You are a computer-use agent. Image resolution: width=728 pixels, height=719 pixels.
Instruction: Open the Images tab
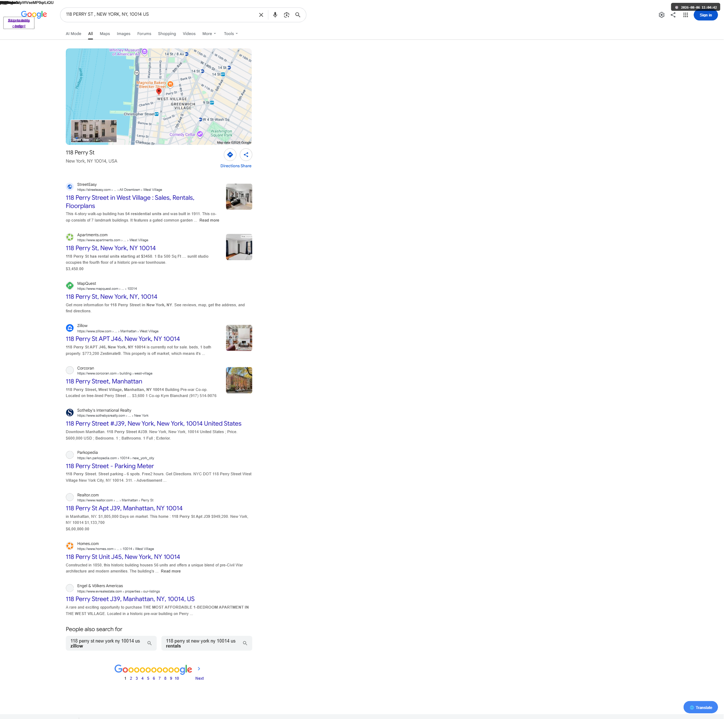pyautogui.click(x=124, y=34)
